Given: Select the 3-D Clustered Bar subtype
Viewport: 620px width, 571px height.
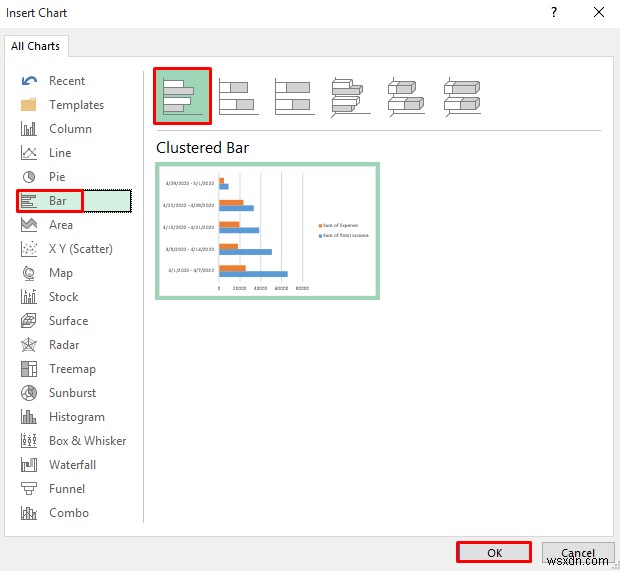Looking at the screenshot, I should (350, 97).
